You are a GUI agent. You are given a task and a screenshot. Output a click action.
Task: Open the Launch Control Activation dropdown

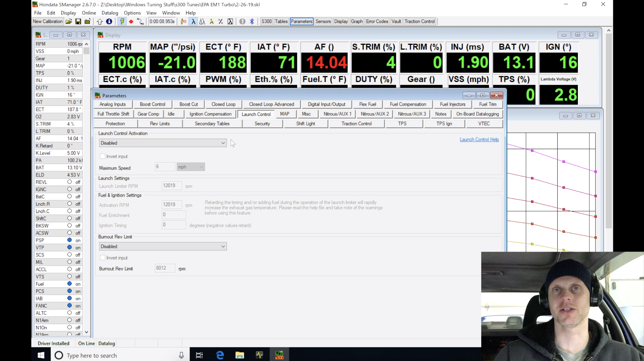coord(163,143)
